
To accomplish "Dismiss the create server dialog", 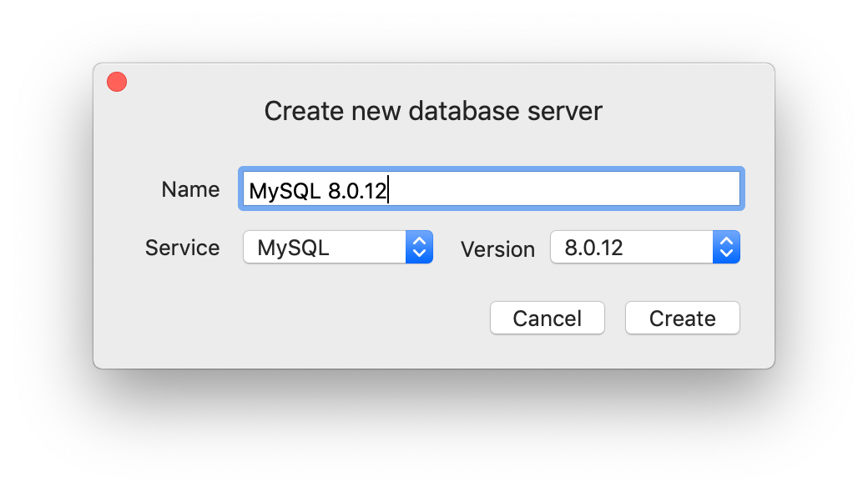I will [x=547, y=318].
